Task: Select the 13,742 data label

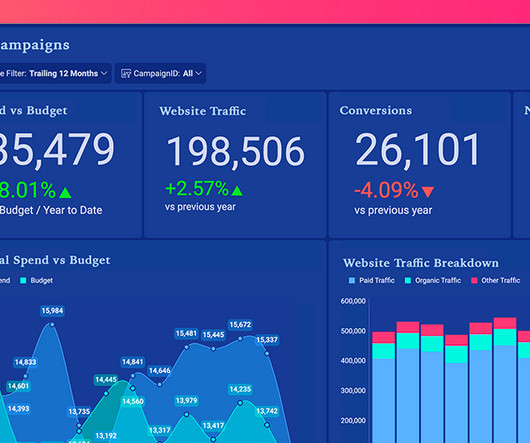Action: pyautogui.click(x=267, y=411)
